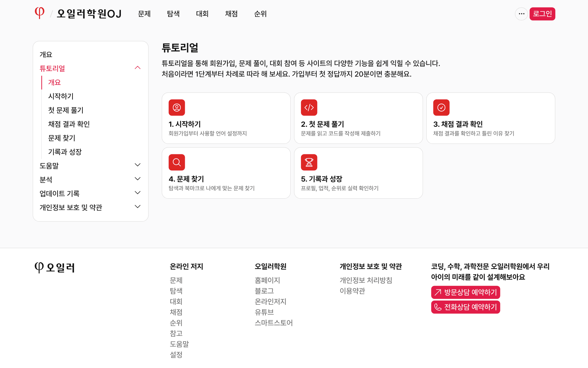The image size is (588, 368).
Task: Click the footer 오일러 phi logo
Action: click(55, 267)
